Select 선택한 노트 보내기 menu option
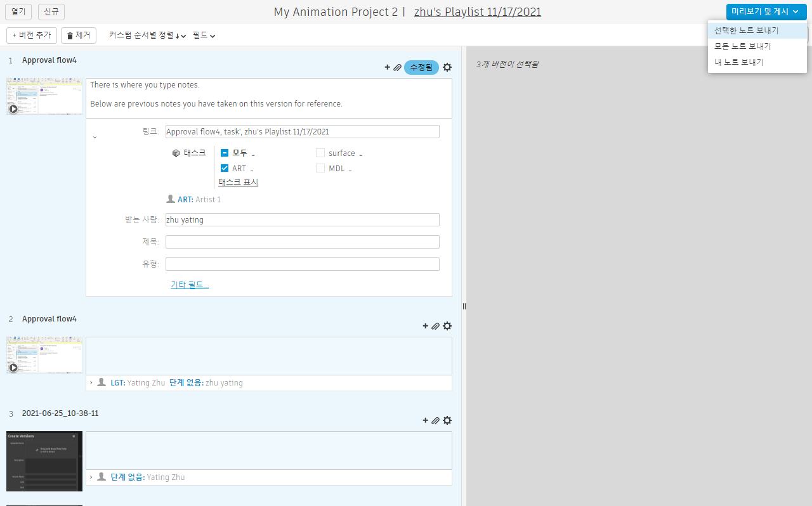 point(757,30)
